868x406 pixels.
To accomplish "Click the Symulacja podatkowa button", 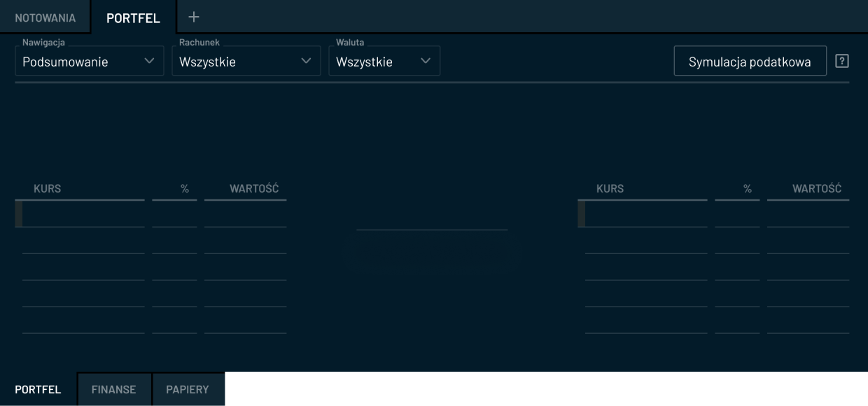I will [750, 62].
